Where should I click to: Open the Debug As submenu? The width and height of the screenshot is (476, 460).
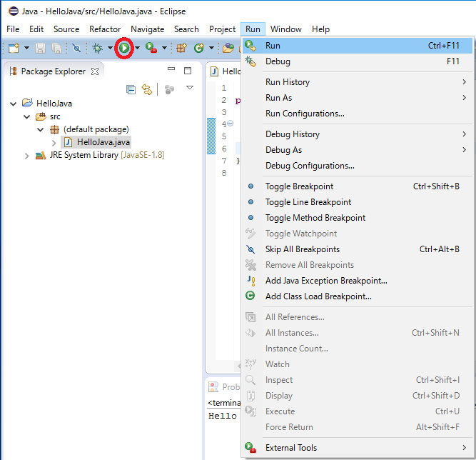[x=358, y=150]
